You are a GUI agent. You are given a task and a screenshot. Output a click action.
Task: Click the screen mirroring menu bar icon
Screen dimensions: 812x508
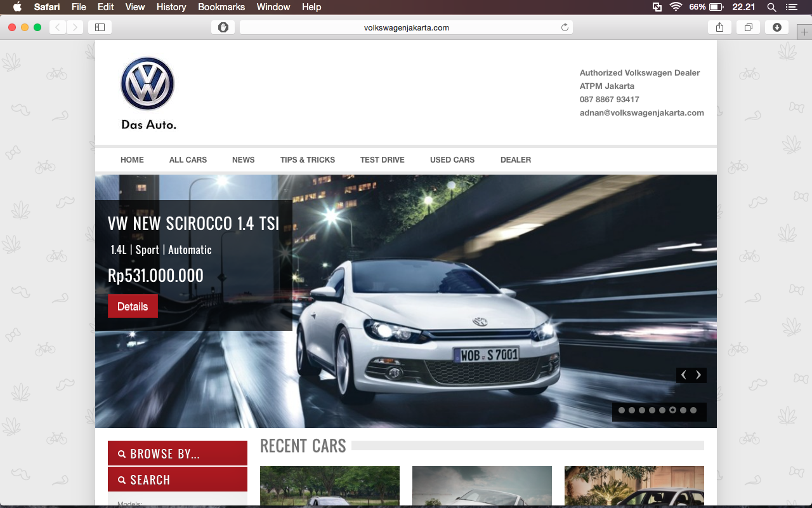(657, 7)
